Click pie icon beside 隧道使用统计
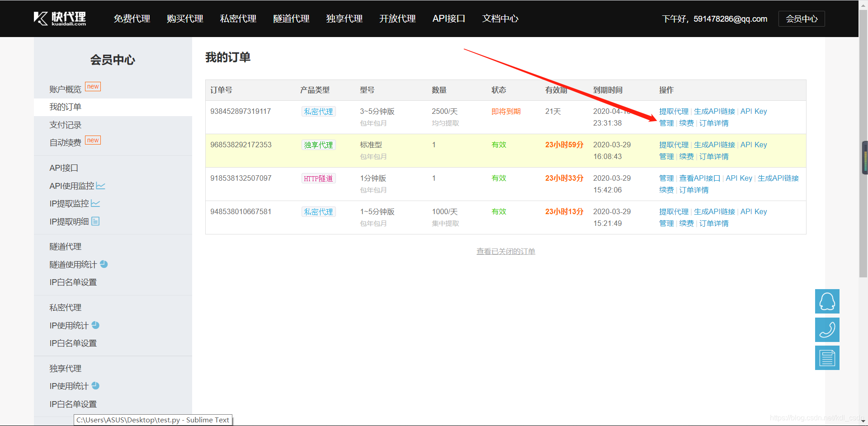The height and width of the screenshot is (426, 868). tap(104, 264)
